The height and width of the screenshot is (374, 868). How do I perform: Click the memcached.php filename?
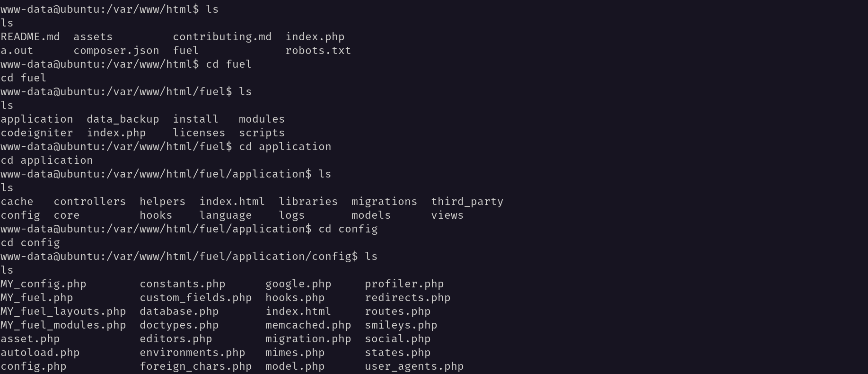tap(308, 325)
